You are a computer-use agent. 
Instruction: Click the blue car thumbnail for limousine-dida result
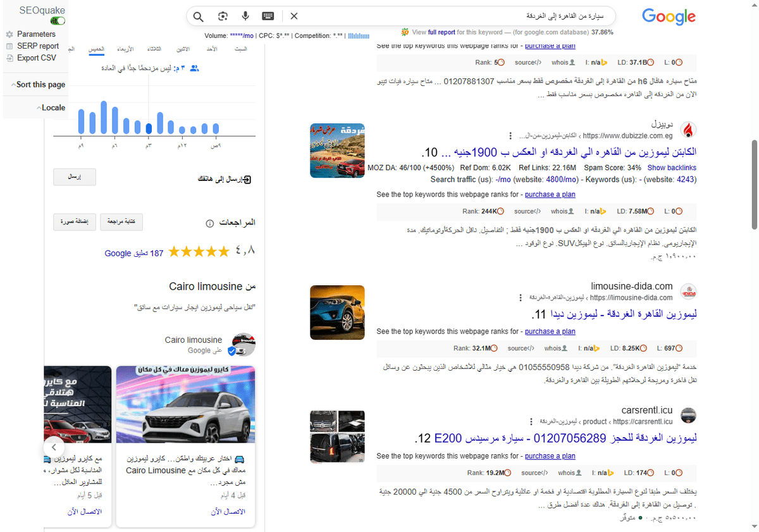pos(337,312)
